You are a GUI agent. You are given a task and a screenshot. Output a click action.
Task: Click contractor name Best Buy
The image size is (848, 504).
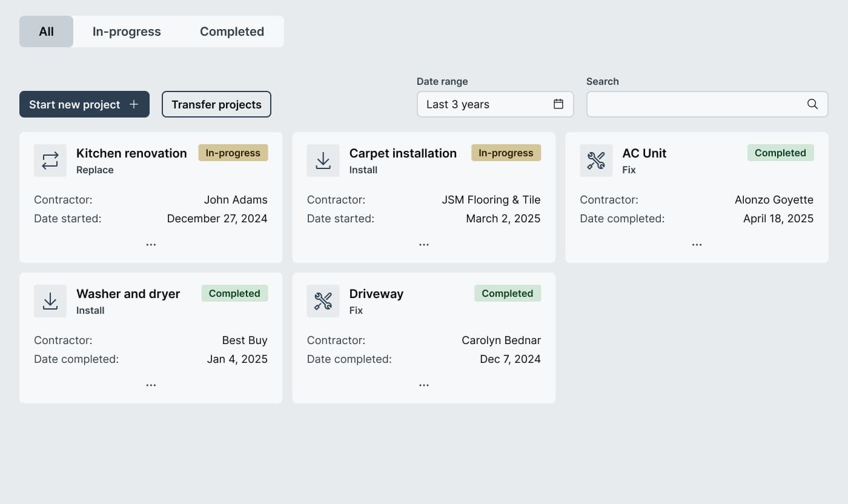tap(245, 340)
